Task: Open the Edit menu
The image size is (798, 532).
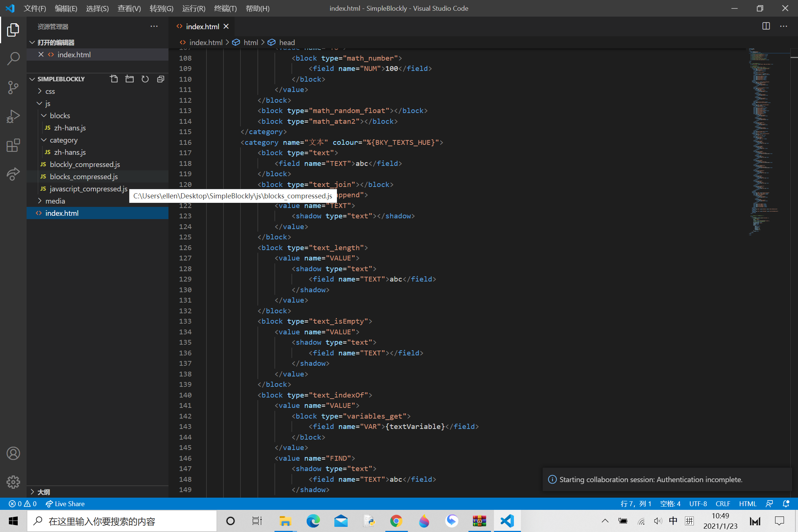Action: (66, 8)
